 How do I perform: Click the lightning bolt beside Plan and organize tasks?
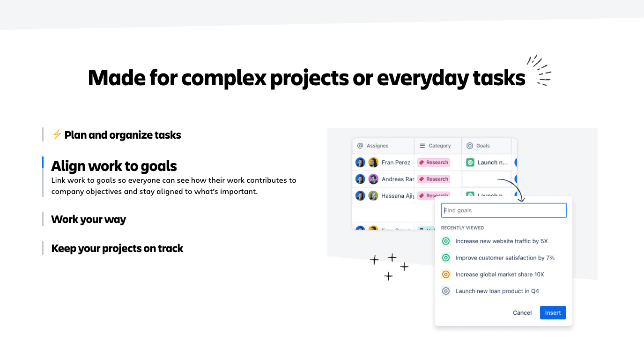tap(57, 134)
